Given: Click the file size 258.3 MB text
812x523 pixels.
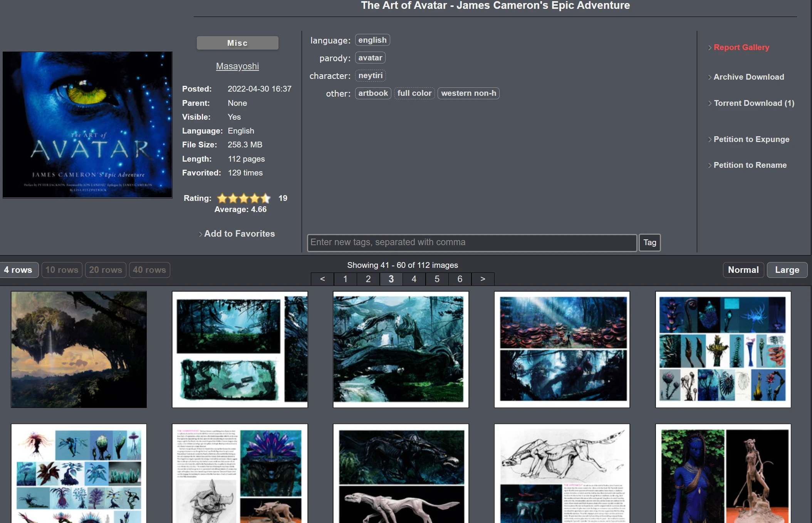Looking at the screenshot, I should (x=245, y=145).
